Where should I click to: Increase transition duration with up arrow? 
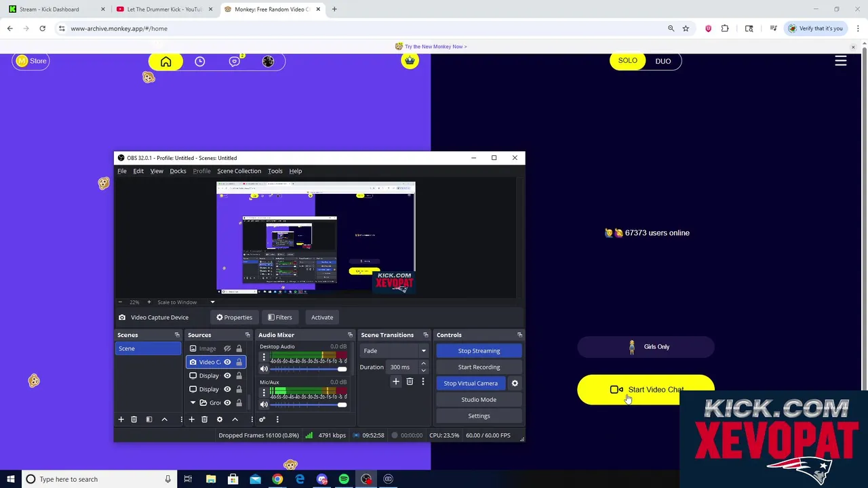[423, 364]
